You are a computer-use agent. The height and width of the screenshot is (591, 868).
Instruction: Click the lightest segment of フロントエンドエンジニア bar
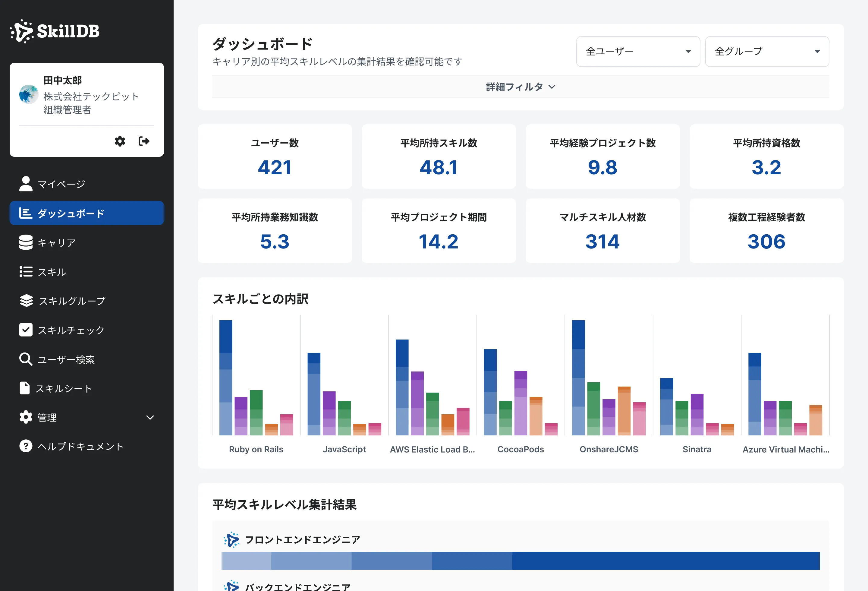[246, 560]
